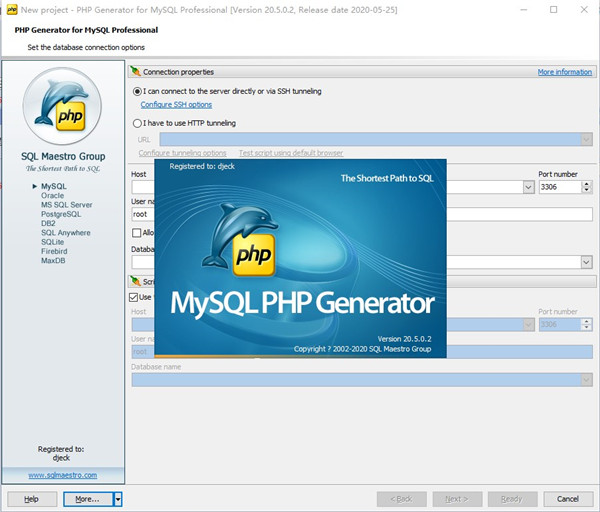Select Oracle in the database list
This screenshot has height=512, width=600.
(x=52, y=196)
